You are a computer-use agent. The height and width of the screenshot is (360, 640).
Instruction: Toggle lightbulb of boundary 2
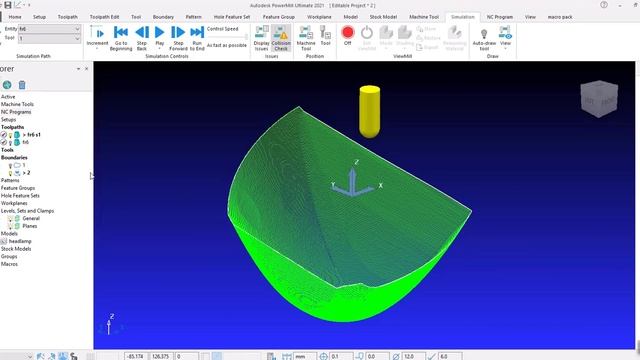[x=10, y=173]
